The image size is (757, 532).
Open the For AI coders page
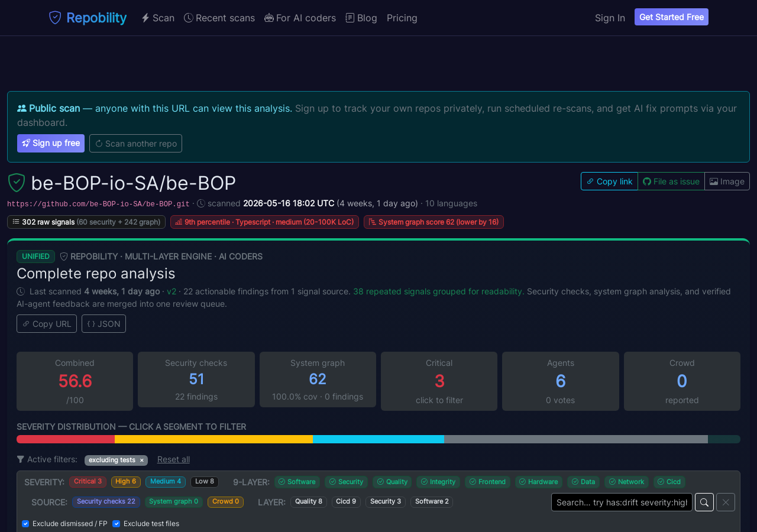[300, 18]
